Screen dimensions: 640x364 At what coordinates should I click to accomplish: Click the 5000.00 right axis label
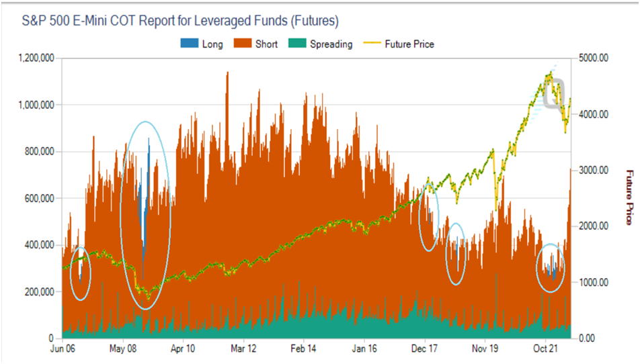(x=594, y=58)
